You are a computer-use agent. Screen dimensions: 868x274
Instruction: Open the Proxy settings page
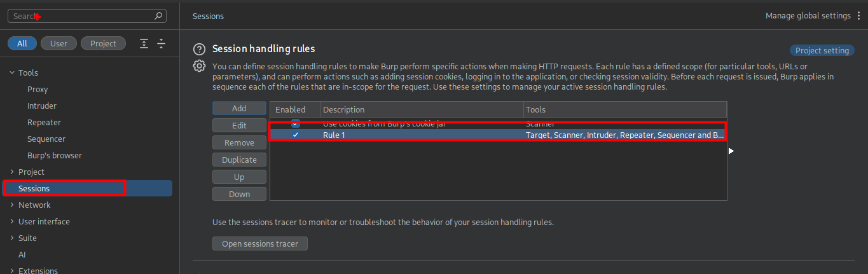pos(38,90)
